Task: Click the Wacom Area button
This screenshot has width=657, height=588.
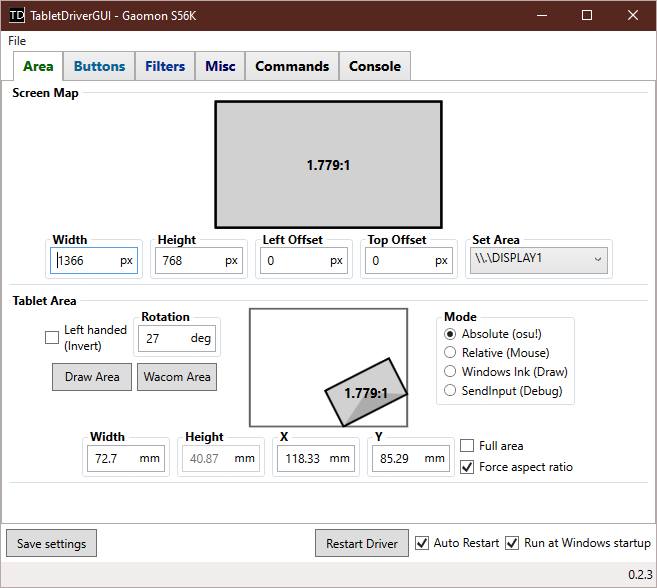Action: pos(177,377)
